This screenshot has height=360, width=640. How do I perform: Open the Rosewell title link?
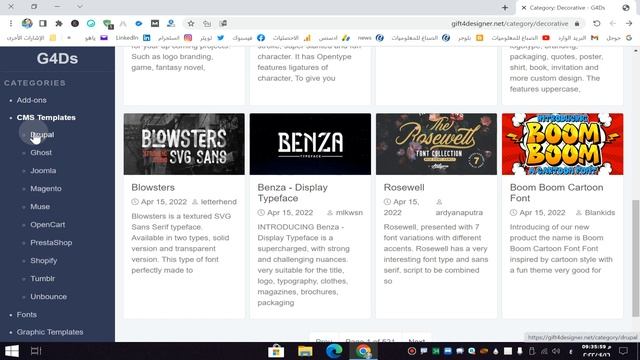pyautogui.click(x=404, y=187)
